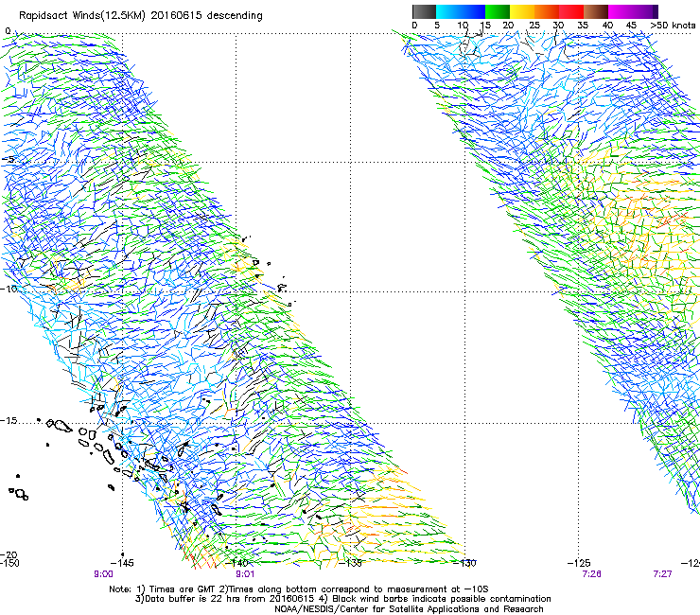Click the '>50 knots' legend label

673,26
